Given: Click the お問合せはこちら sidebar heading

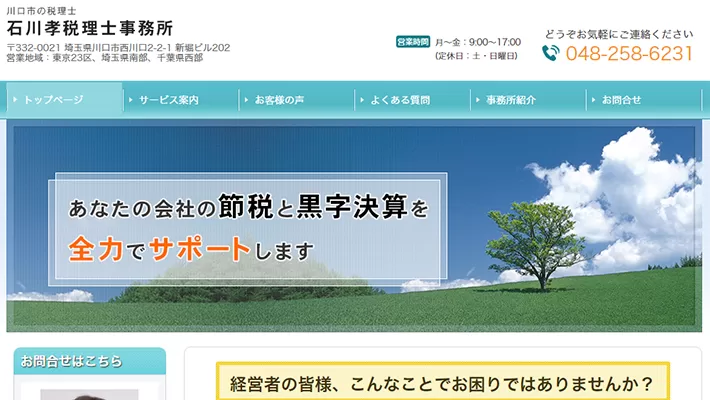Looking at the screenshot, I should coord(72,361).
